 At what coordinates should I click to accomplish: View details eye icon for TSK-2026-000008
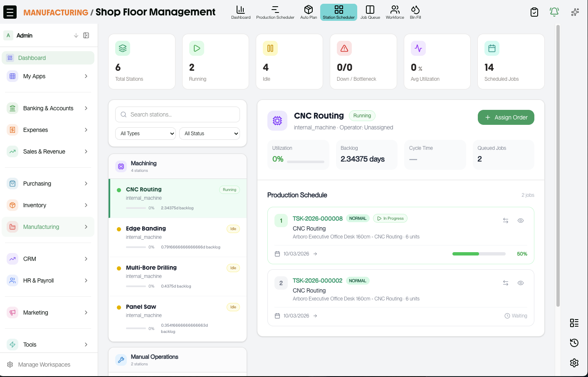pos(520,221)
